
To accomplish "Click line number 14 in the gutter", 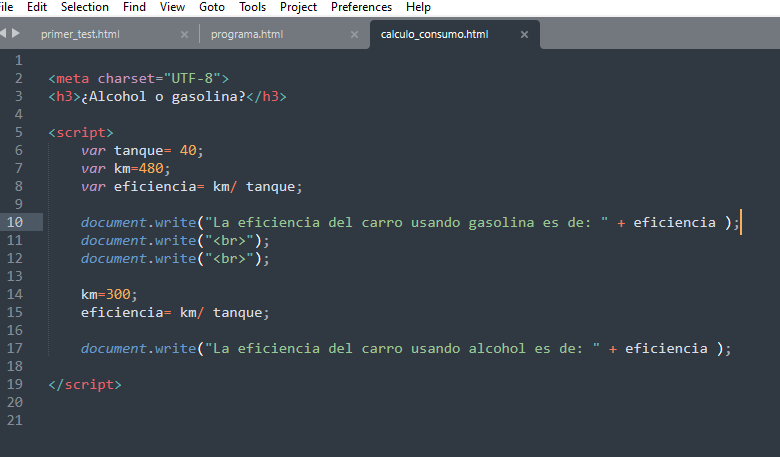I will [15, 294].
